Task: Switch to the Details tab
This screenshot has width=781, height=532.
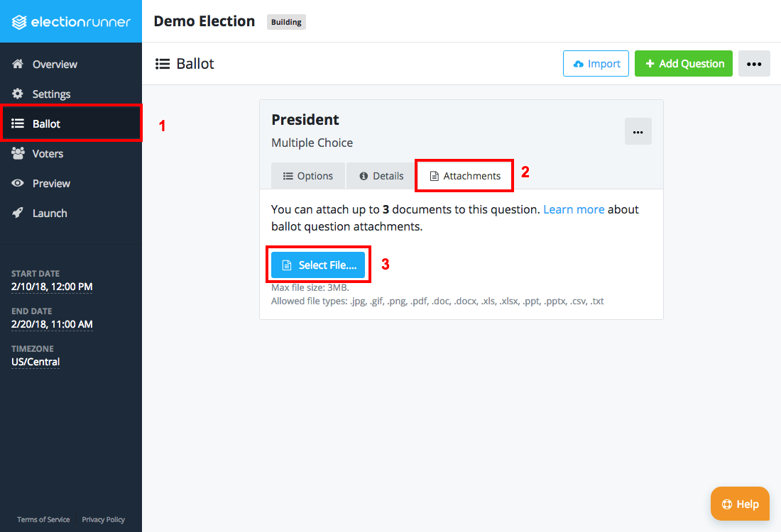Action: [381, 176]
